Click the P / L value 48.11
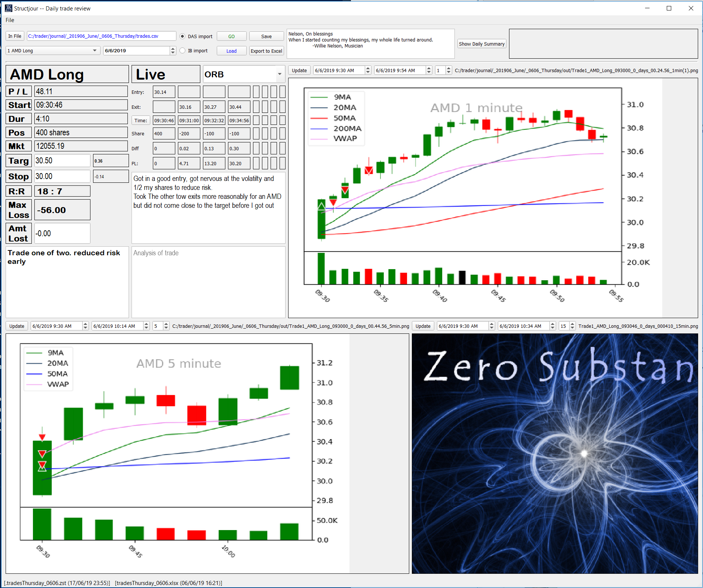Screen dimensions: 703x588 81,92
